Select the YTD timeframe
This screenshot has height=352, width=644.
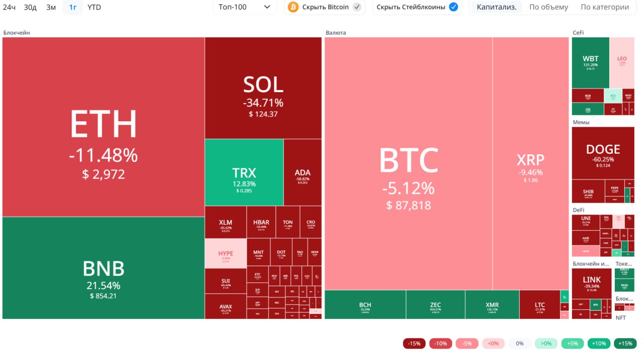tap(94, 7)
